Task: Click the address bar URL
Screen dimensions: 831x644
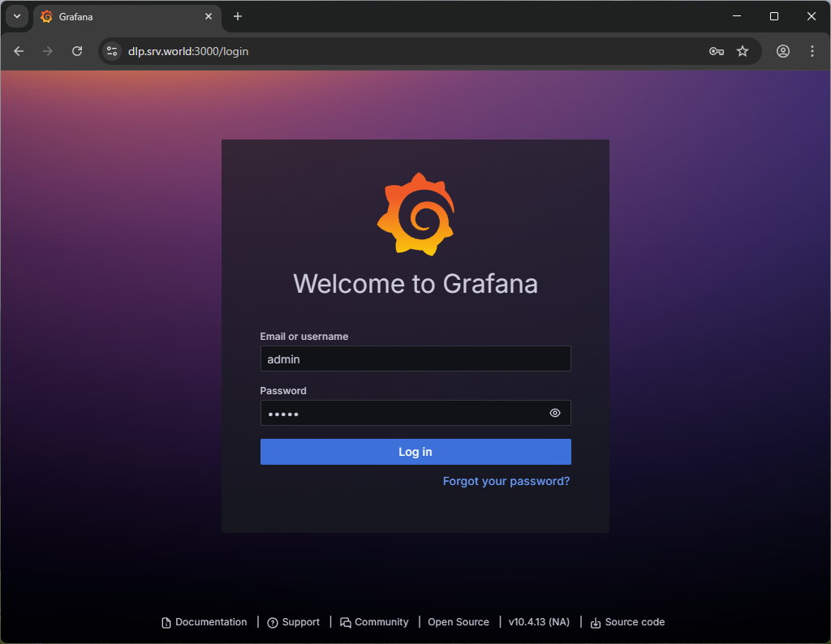Action: coord(188,51)
